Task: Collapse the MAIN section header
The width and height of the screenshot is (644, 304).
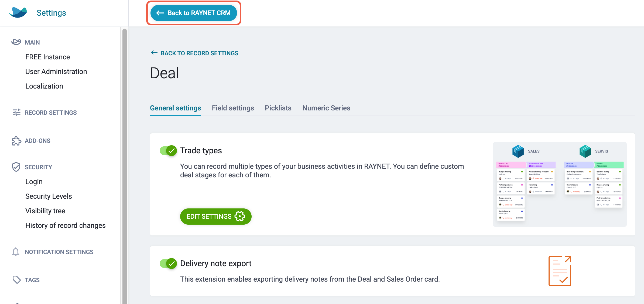Action: [32, 42]
